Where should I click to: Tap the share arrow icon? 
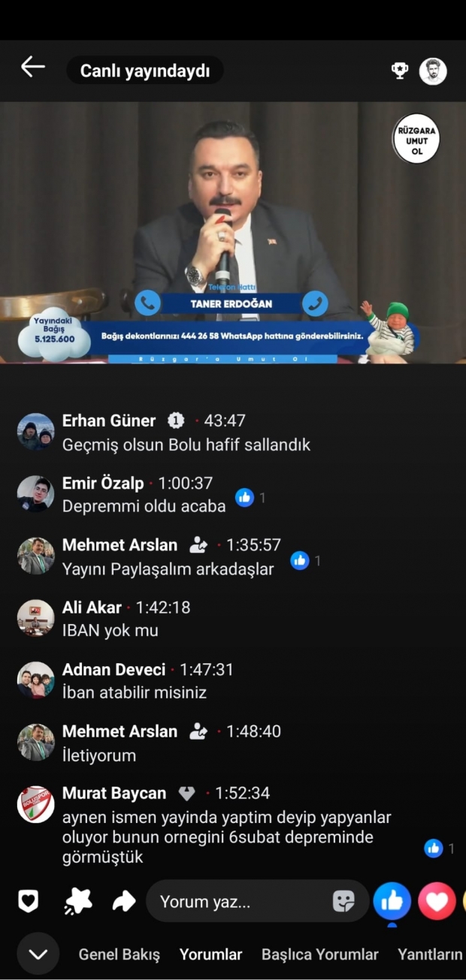[124, 900]
